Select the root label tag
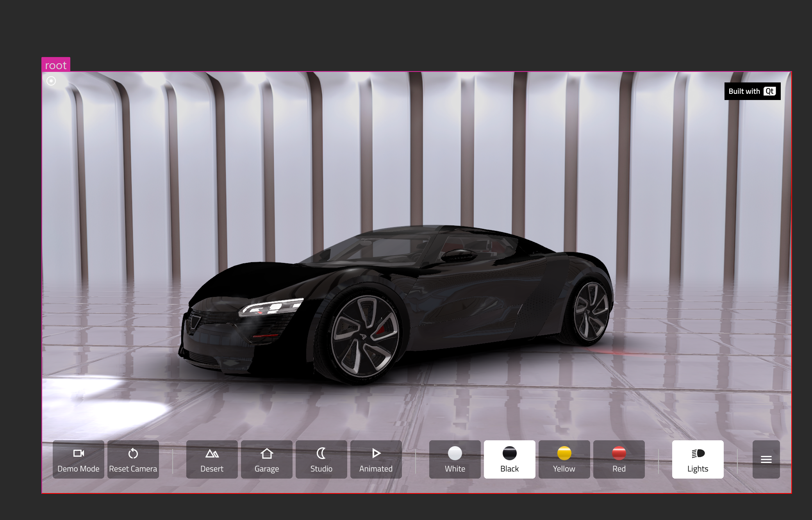 pos(56,65)
